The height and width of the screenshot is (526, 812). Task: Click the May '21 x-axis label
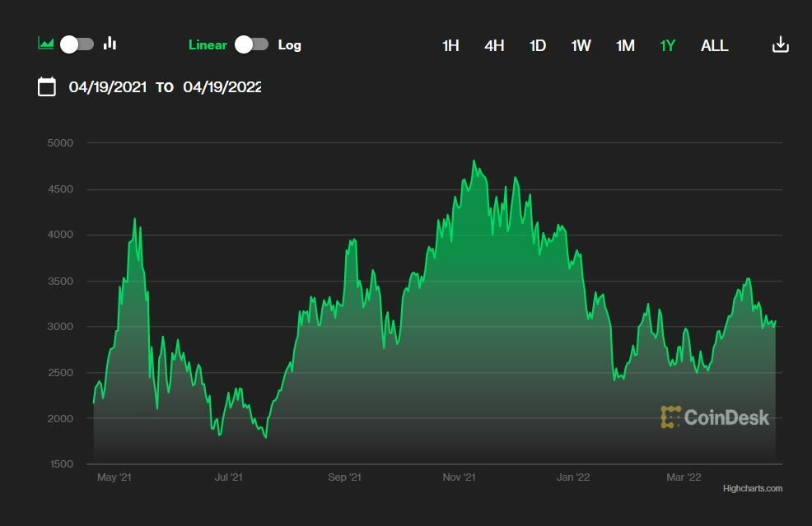pos(114,477)
